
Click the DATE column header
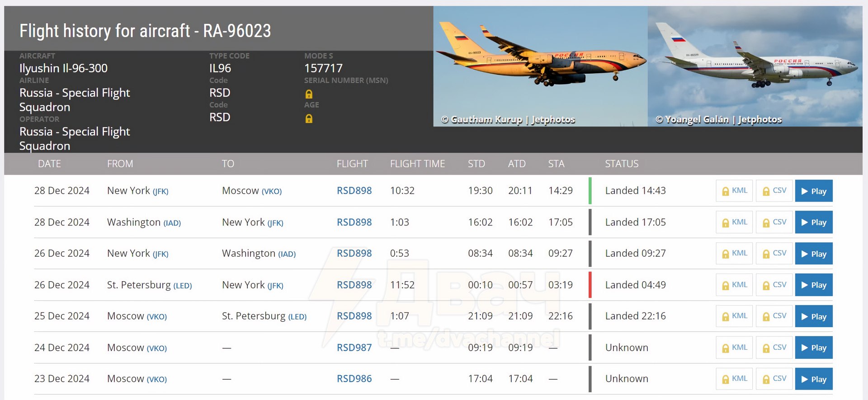(x=49, y=164)
